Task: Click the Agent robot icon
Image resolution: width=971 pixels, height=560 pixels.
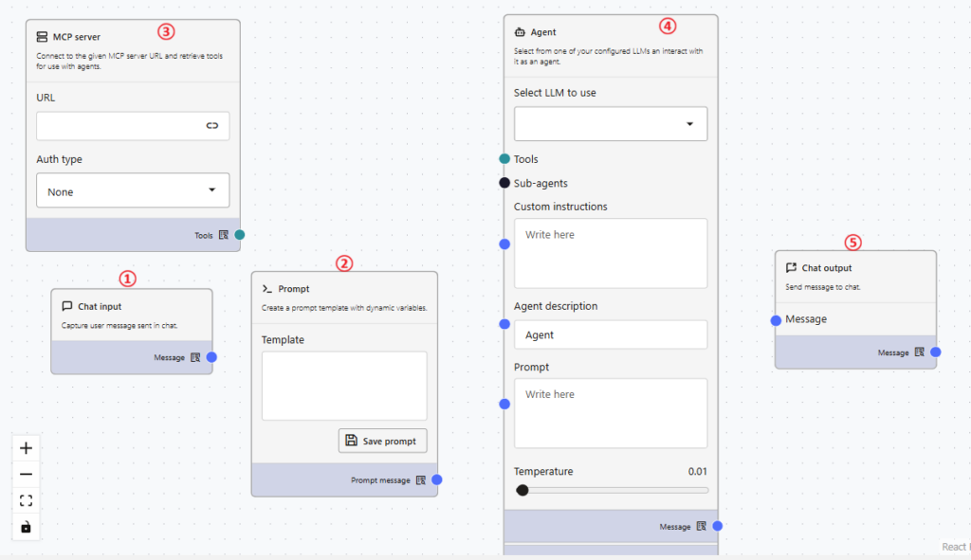Action: coord(521,32)
